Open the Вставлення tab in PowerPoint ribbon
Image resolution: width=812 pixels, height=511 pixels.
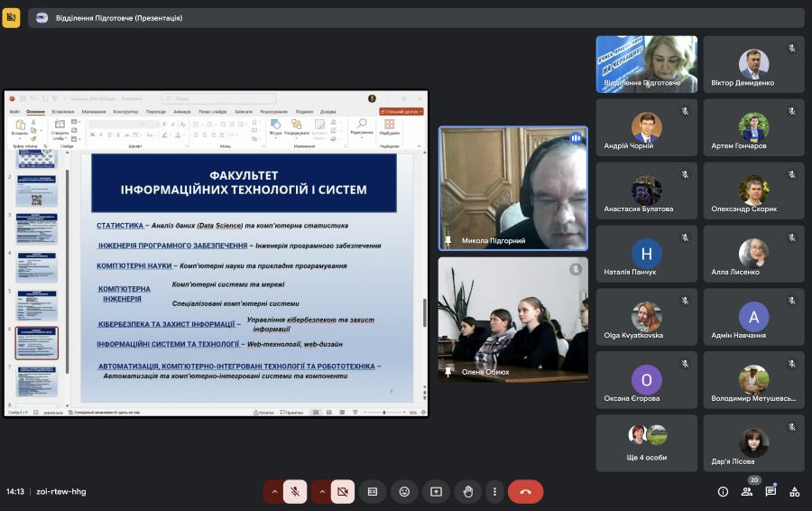[62, 112]
